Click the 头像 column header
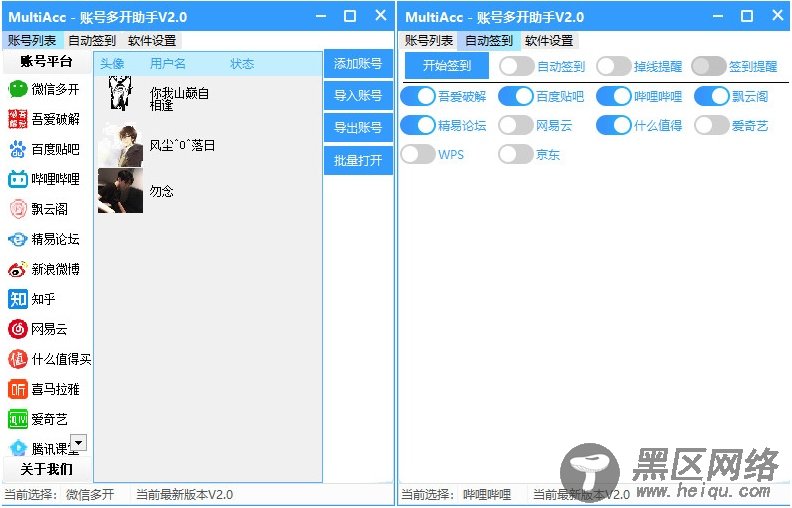792x508 pixels. click(112, 64)
